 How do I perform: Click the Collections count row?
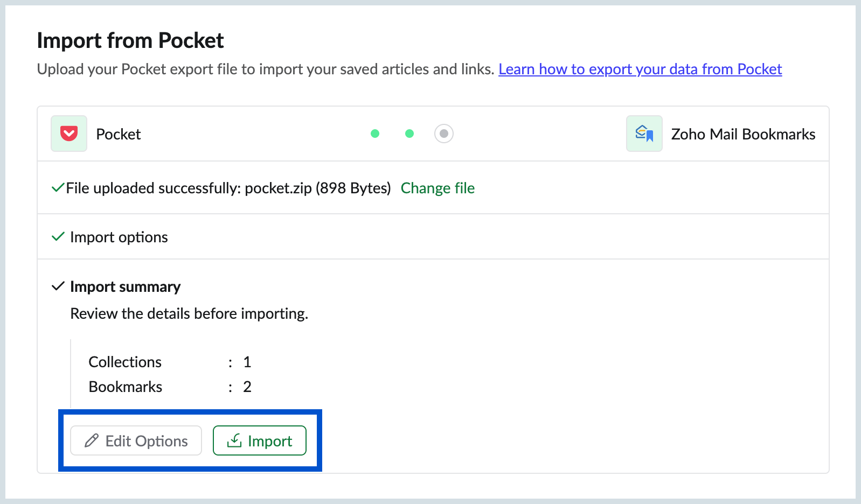pos(169,362)
